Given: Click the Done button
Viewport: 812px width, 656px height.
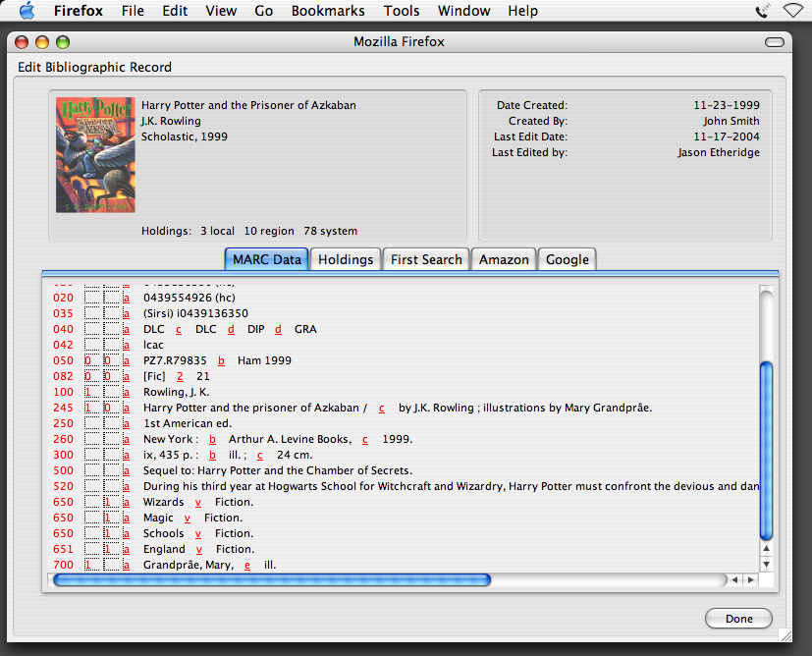Looking at the screenshot, I should pos(738,619).
